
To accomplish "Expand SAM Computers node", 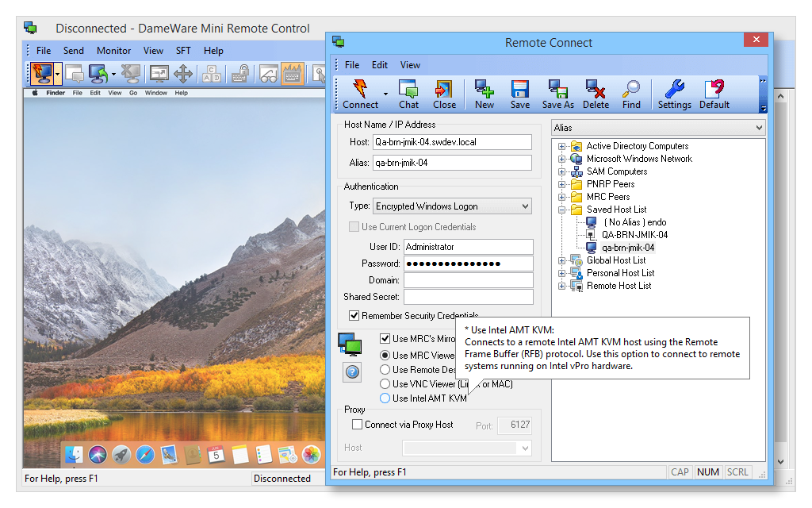I will click(561, 171).
